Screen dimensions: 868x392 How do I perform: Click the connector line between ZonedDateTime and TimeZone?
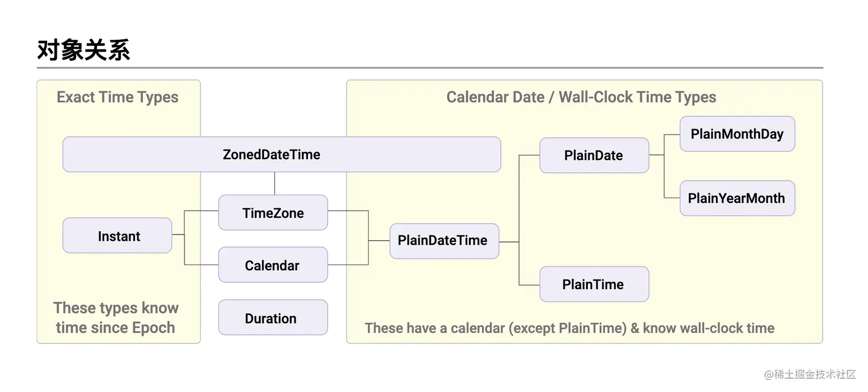click(274, 183)
